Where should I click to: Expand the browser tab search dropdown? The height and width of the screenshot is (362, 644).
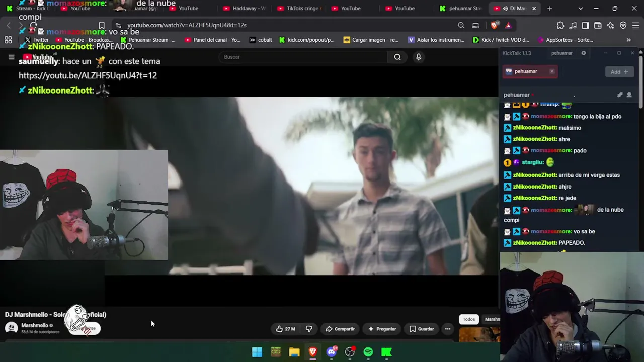tap(580, 8)
